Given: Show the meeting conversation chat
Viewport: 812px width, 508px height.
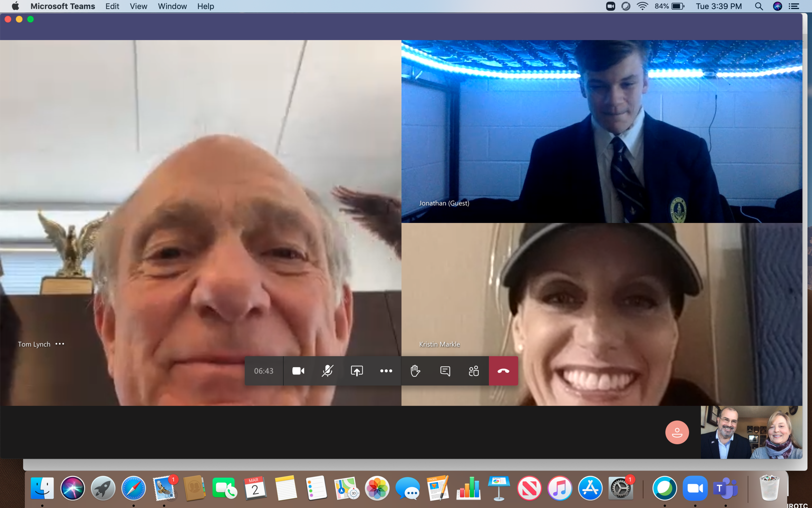Looking at the screenshot, I should (x=445, y=371).
